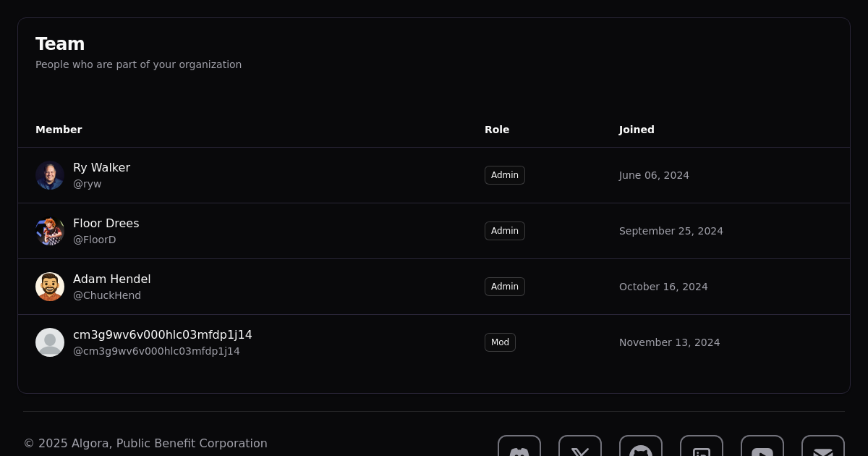Click Floor Drees's profile picture
Viewport: 868px width, 456px height.
pos(50,231)
